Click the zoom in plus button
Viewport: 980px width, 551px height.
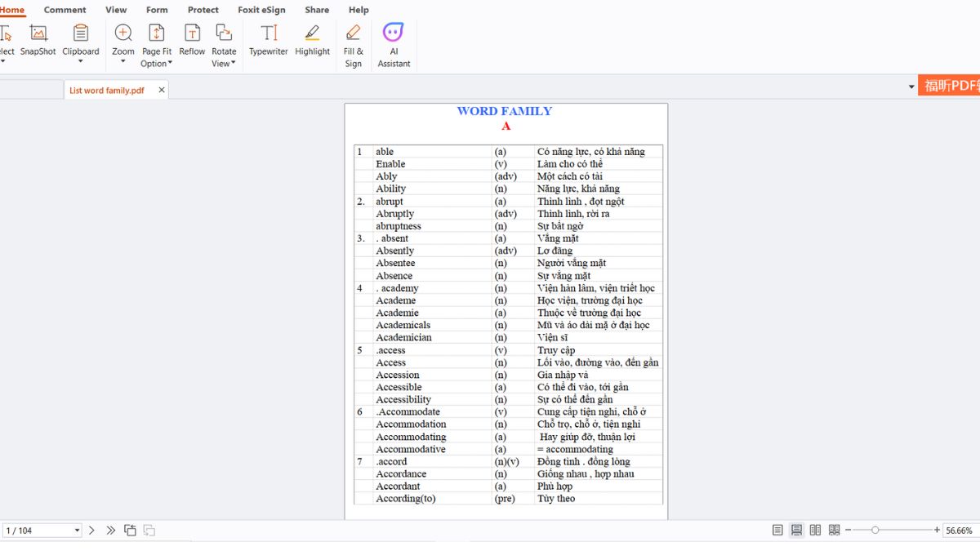tap(937, 531)
